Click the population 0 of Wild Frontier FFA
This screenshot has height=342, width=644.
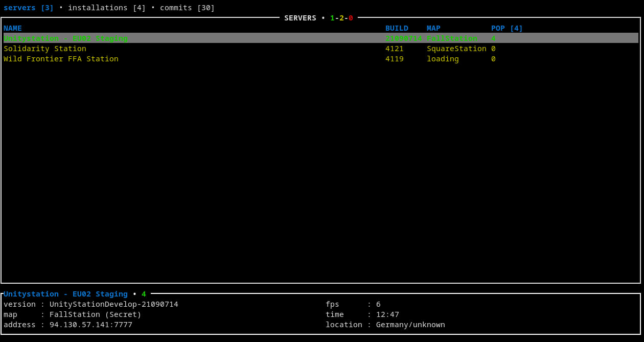pyautogui.click(x=493, y=59)
